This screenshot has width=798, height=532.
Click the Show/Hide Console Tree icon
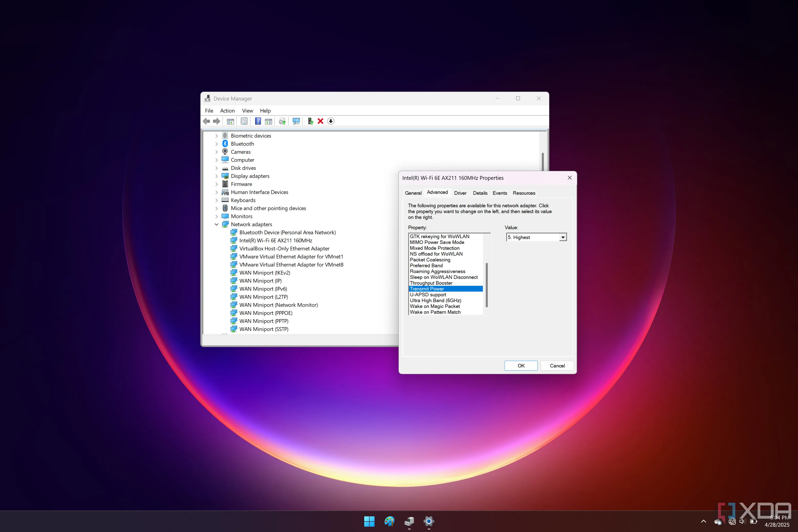coord(230,121)
